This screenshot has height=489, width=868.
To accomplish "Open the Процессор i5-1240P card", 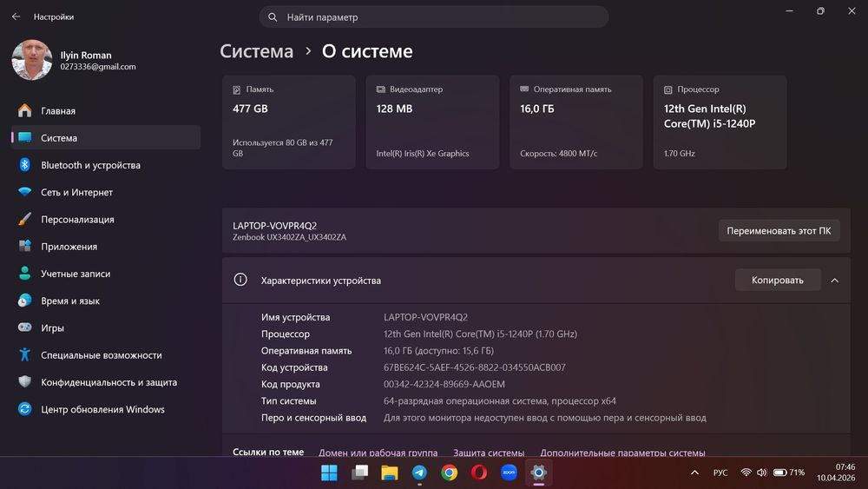I will point(720,122).
